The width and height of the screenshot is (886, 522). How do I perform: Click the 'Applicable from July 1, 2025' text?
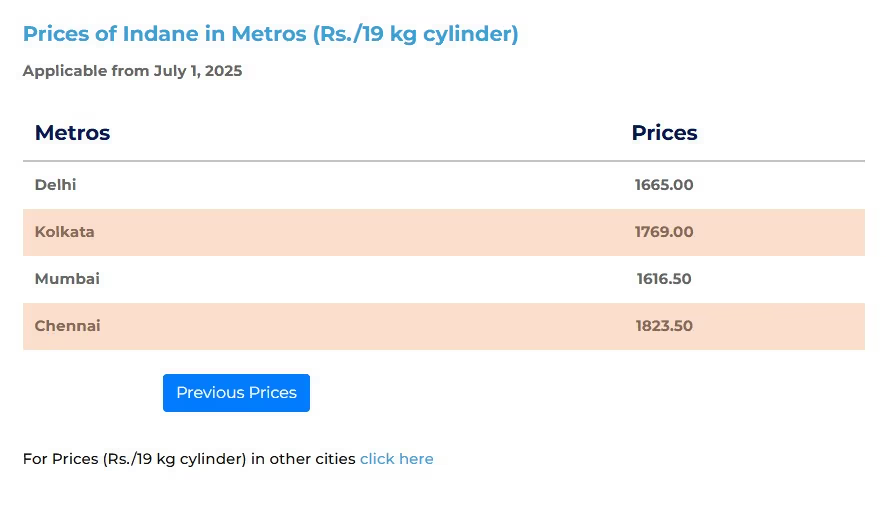[x=132, y=71]
